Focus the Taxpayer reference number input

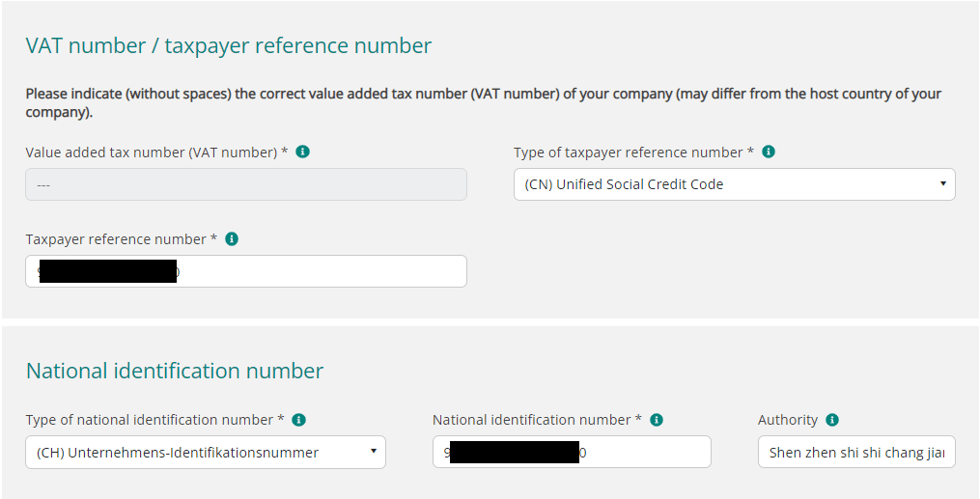[x=246, y=271]
